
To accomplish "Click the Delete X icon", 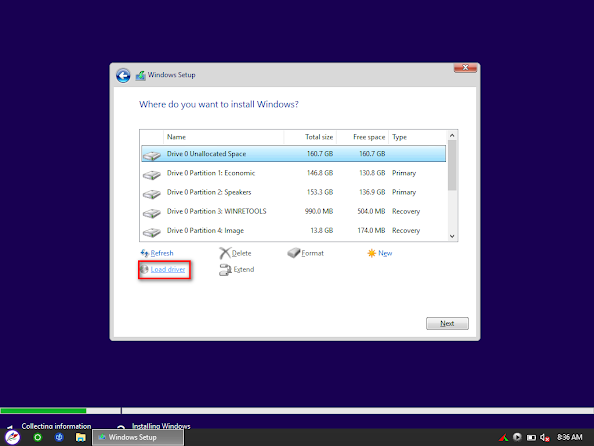I will coord(225,253).
